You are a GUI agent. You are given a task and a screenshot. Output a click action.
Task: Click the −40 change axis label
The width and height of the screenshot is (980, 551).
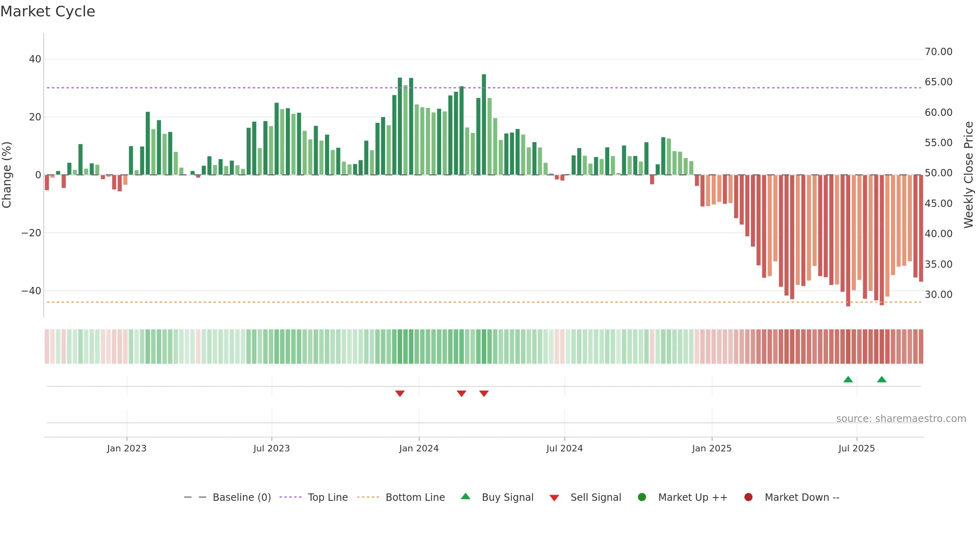pyautogui.click(x=31, y=291)
